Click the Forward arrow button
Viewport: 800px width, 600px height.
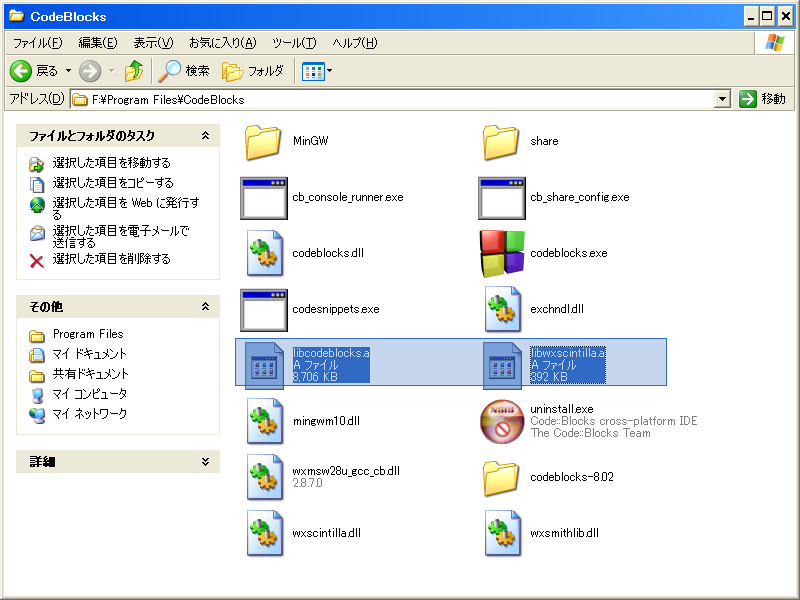click(x=90, y=71)
